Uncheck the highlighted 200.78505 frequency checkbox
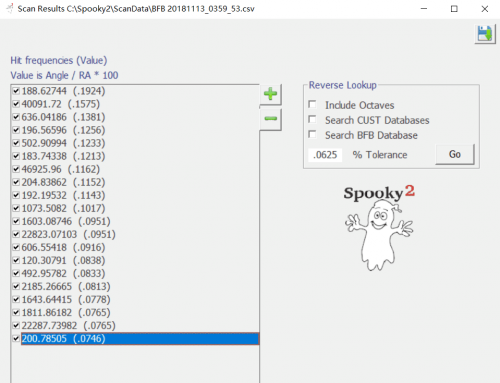 (16, 338)
